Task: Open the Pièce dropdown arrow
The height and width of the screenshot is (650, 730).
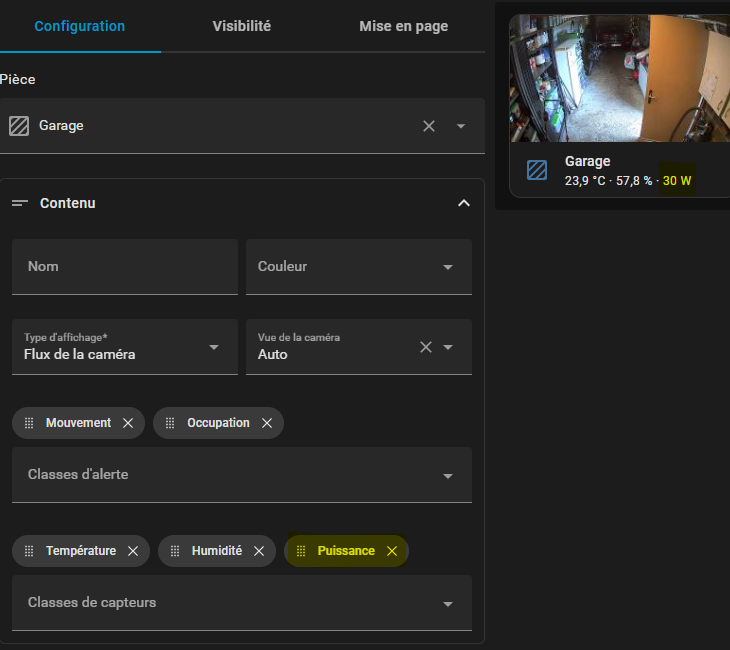Action: click(x=461, y=126)
